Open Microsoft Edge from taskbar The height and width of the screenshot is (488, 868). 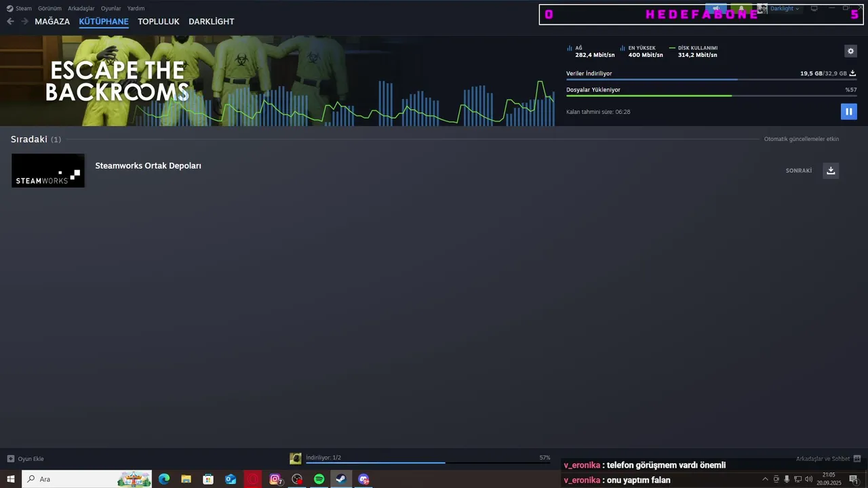pyautogui.click(x=164, y=479)
